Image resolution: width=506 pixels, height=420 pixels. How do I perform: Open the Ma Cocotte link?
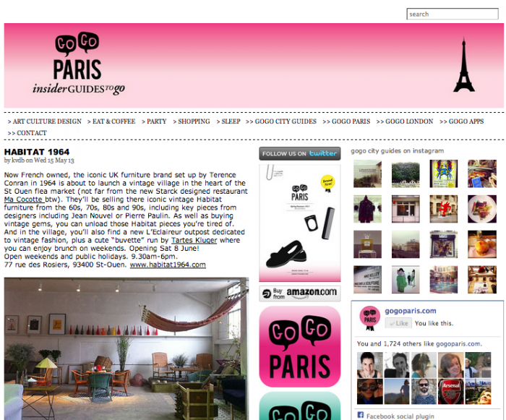[23, 200]
